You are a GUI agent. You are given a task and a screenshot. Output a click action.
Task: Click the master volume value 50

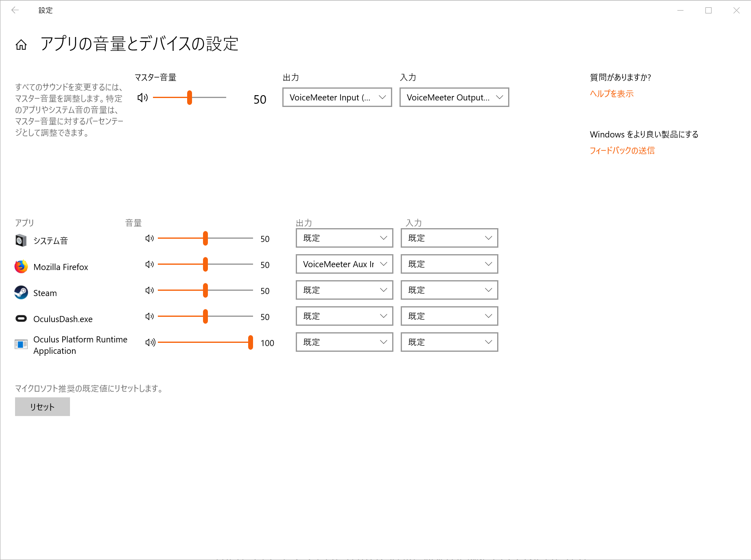click(260, 99)
